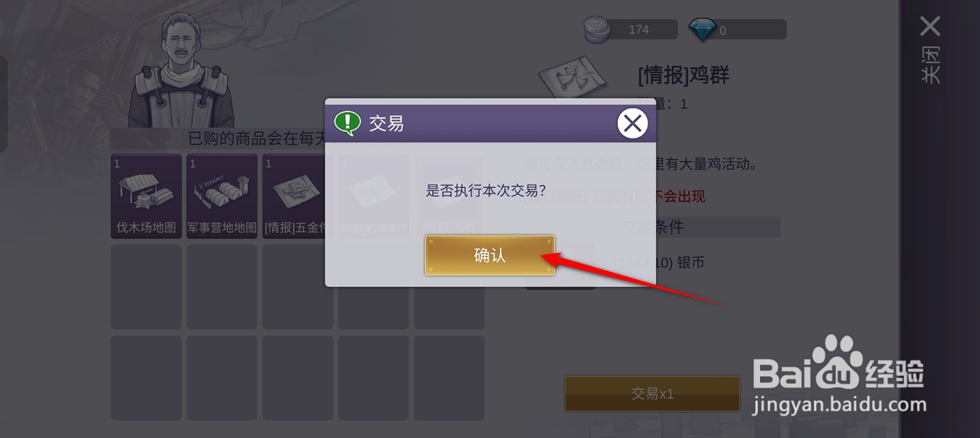This screenshot has width=980, height=438.
Task: Tap the silver coin currency icon
Action: [597, 30]
